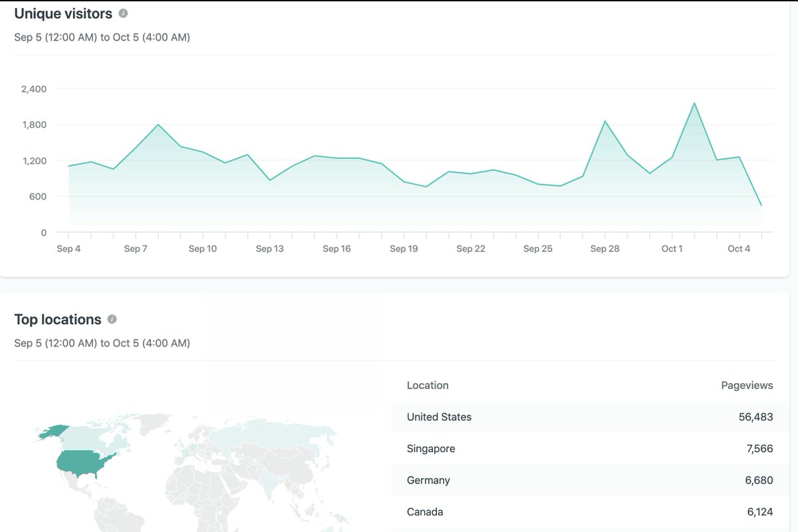
Task: Click the Unique visitors heading
Action: (x=63, y=13)
